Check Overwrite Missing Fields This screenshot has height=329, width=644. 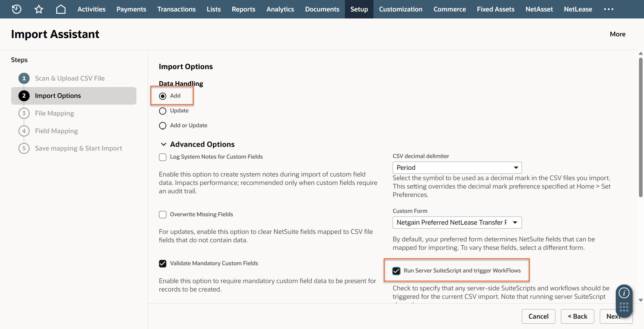[163, 215]
